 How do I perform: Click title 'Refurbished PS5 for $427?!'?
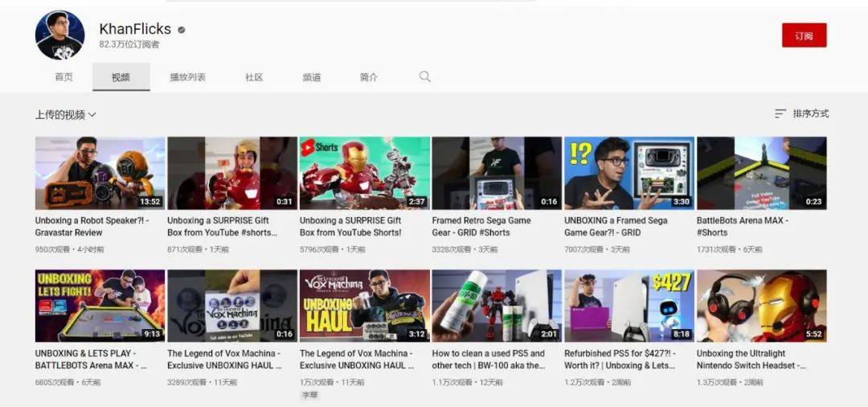(x=620, y=360)
